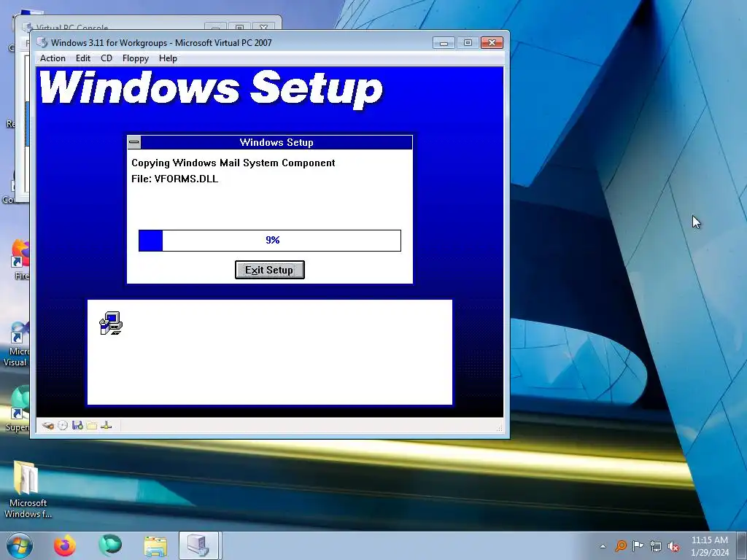Open the clock showing 11:15 AM

(x=709, y=545)
